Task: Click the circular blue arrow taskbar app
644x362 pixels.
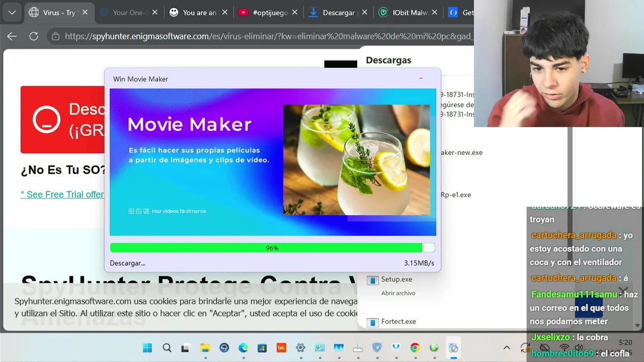Action: coord(224,347)
